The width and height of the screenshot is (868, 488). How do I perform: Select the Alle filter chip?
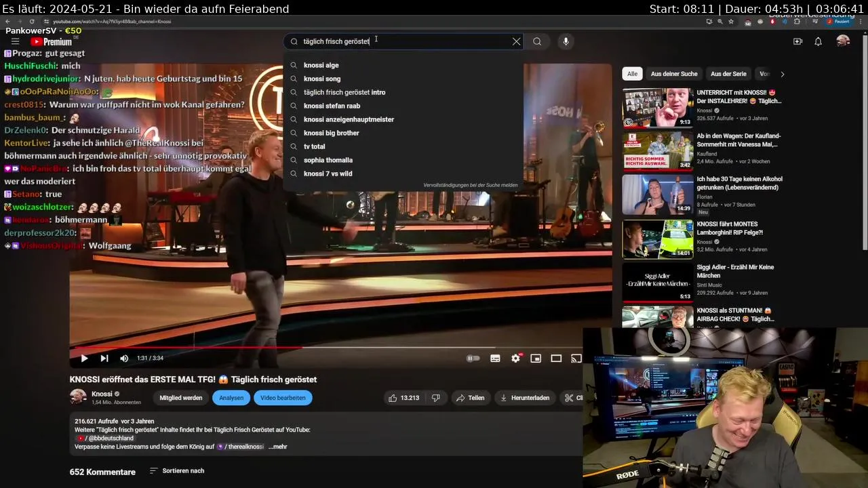click(x=632, y=74)
